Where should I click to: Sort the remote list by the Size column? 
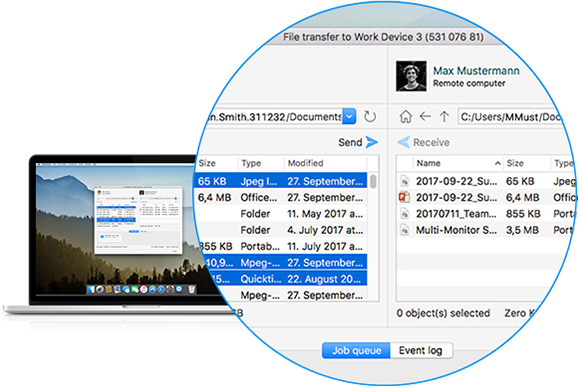tap(515, 163)
